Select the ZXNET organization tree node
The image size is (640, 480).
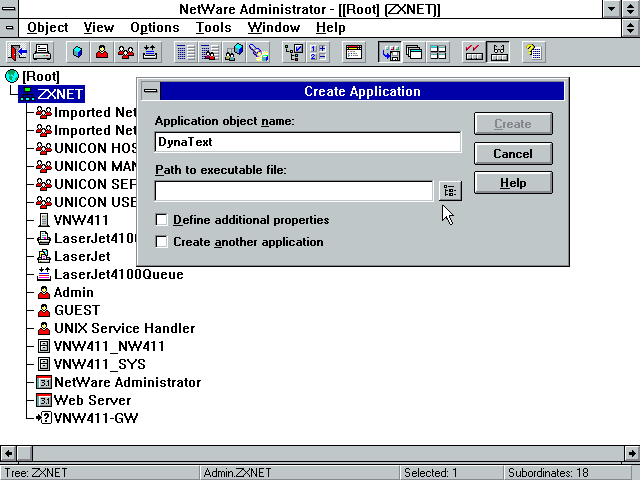point(60,94)
